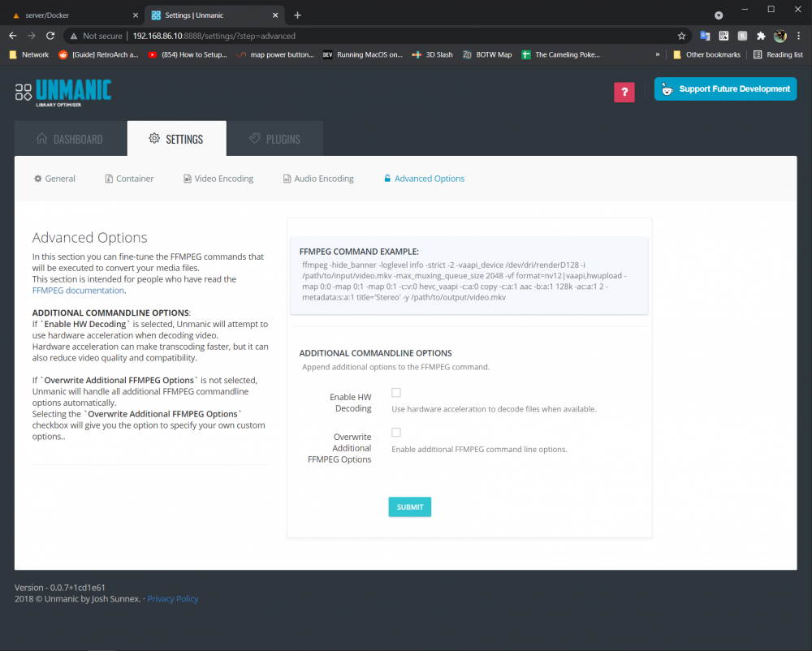The width and height of the screenshot is (812, 651).
Task: Open the Plugins tab
Action: (x=275, y=139)
